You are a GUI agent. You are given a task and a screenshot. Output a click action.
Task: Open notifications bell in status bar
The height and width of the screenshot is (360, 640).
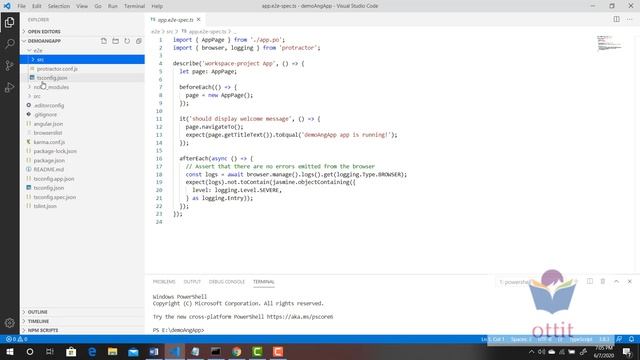point(631,339)
